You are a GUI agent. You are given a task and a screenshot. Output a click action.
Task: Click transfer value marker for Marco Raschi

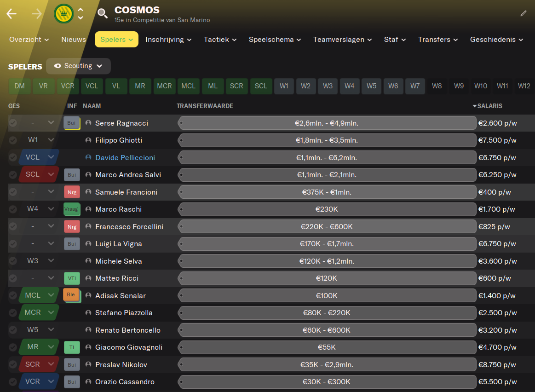(x=181, y=209)
